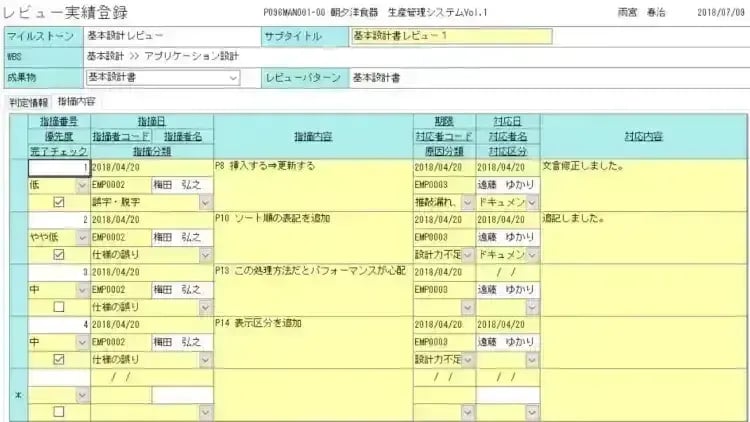Screen dimensions: 750x422
Task: Select the P13 指摘内容 text cell
Action: pyautogui.click(x=311, y=289)
